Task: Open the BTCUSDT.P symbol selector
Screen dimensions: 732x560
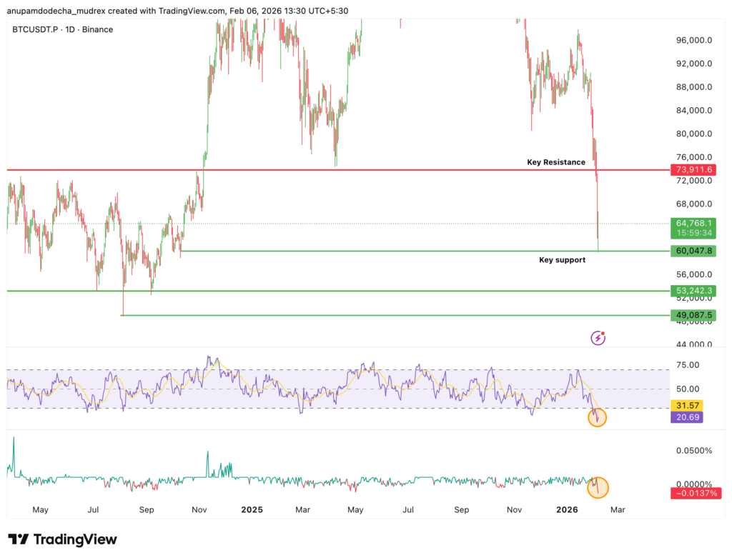Action: click(33, 29)
